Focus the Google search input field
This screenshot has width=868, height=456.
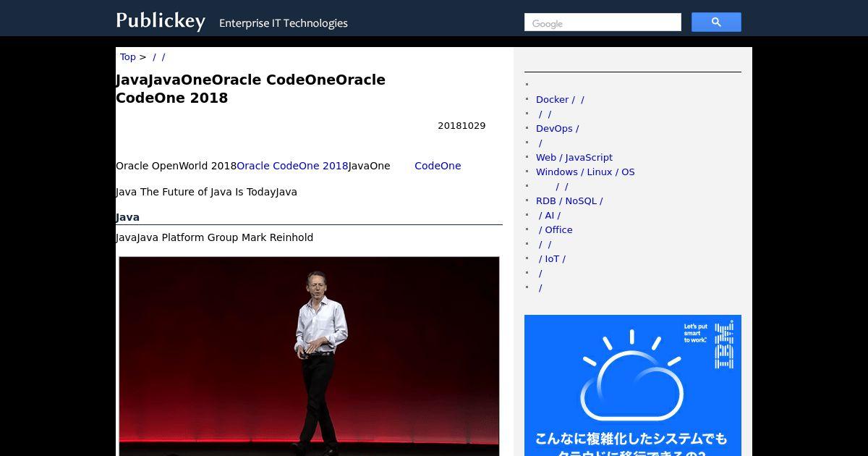tap(603, 22)
